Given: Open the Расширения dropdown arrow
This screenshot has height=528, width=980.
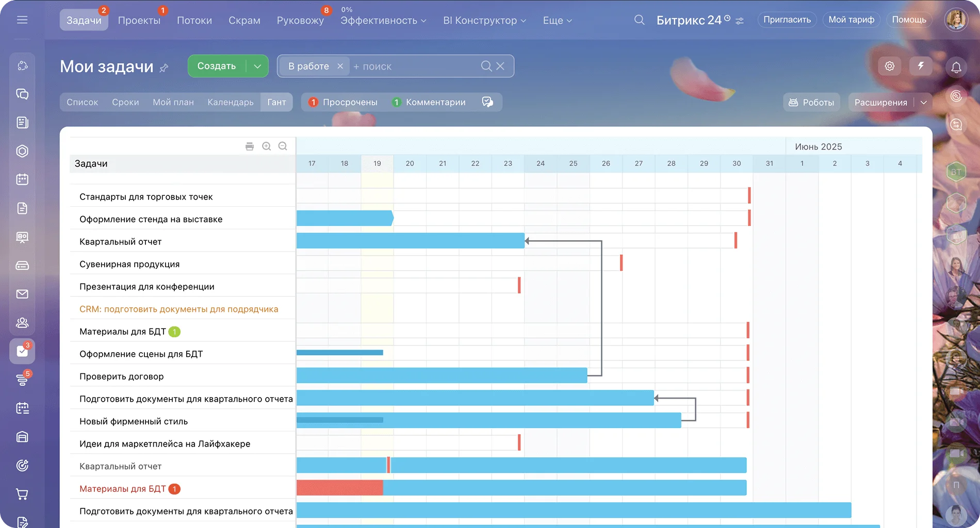Looking at the screenshot, I should pyautogui.click(x=923, y=102).
